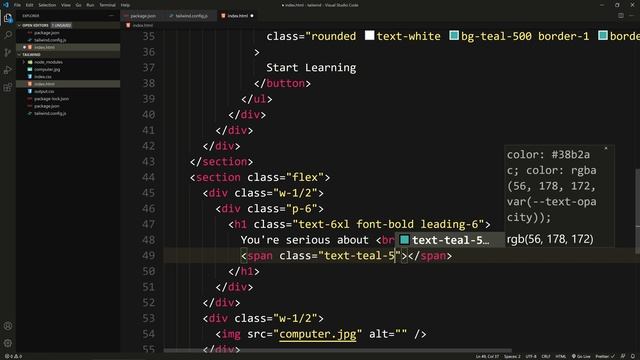This screenshot has width=640, height=360.
Task: Open the Selection menu
Action: click(x=47, y=5)
